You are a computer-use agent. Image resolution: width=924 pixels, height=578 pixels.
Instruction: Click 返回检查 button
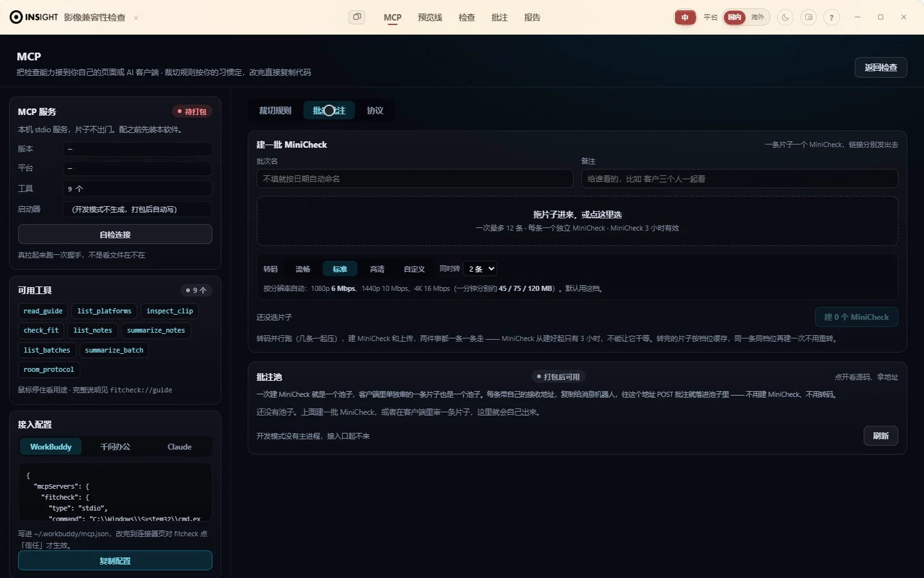880,67
